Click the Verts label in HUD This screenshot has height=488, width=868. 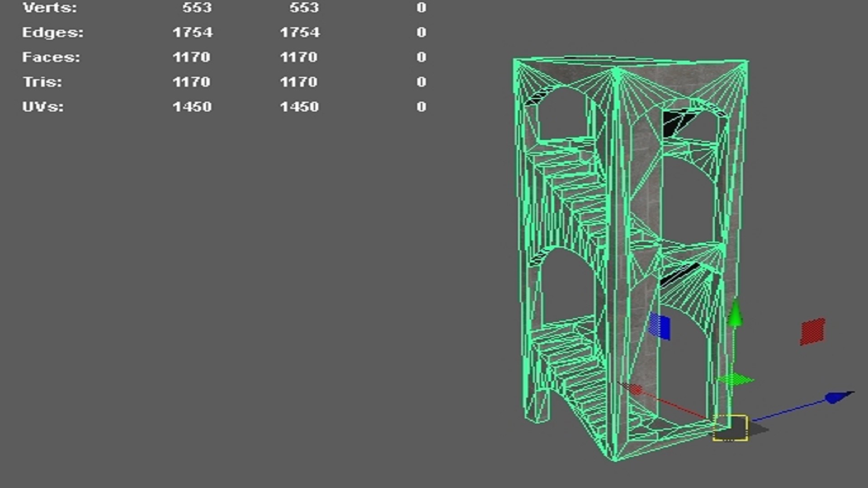50,8
